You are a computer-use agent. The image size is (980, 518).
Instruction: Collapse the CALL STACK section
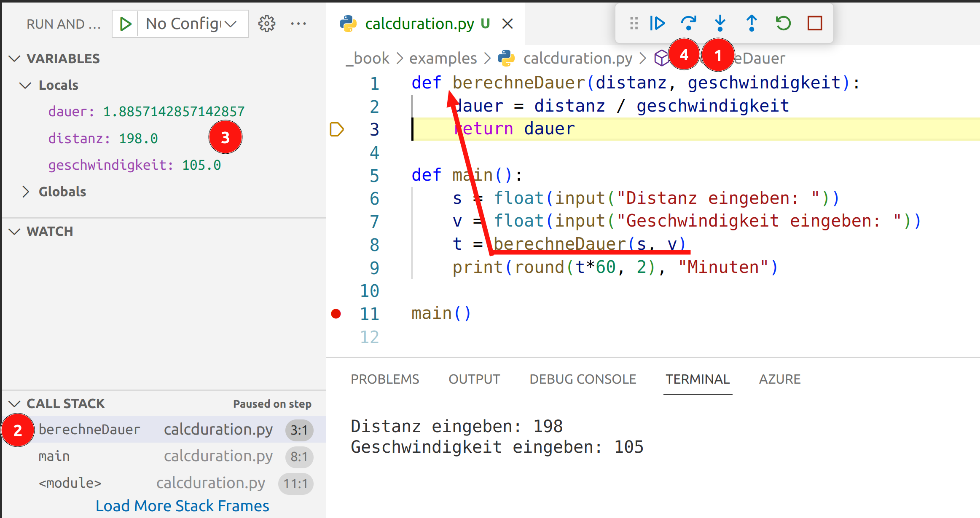click(x=15, y=403)
